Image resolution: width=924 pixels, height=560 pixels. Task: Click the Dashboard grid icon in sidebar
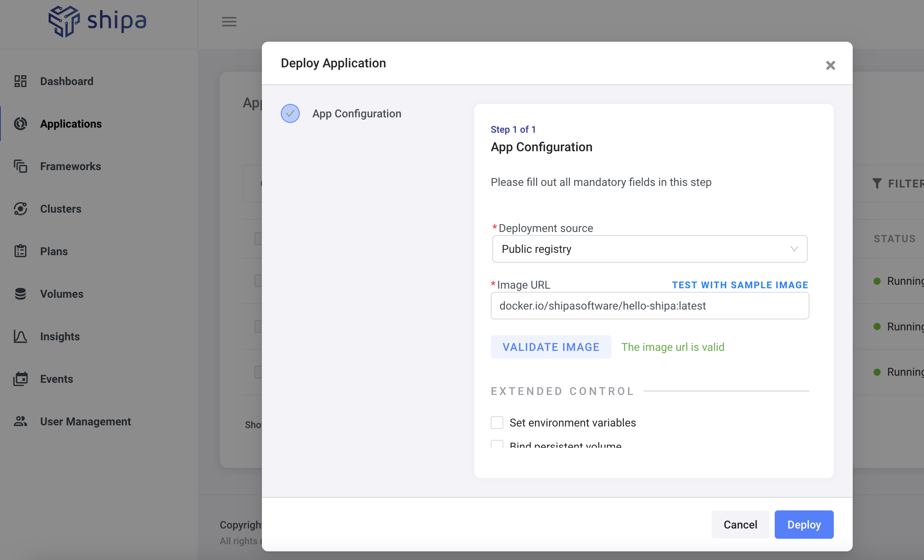click(20, 81)
